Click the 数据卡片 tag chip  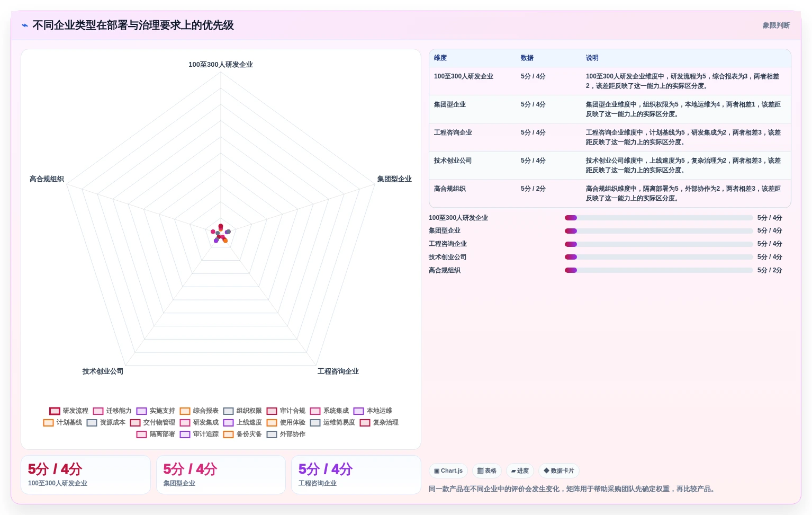click(x=559, y=470)
